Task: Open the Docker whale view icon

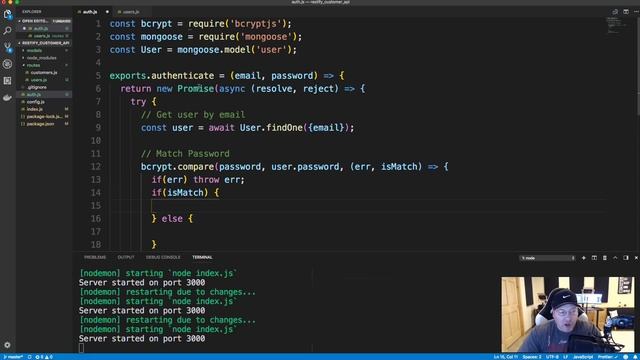Action: [x=7, y=98]
